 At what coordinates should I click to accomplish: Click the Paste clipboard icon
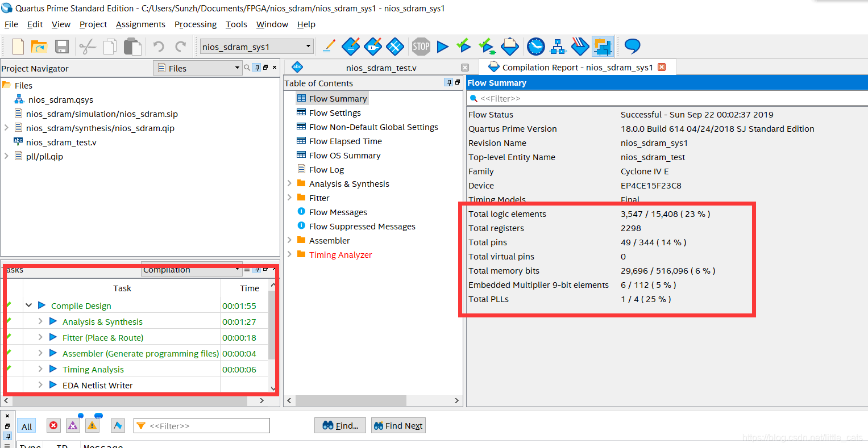click(132, 47)
